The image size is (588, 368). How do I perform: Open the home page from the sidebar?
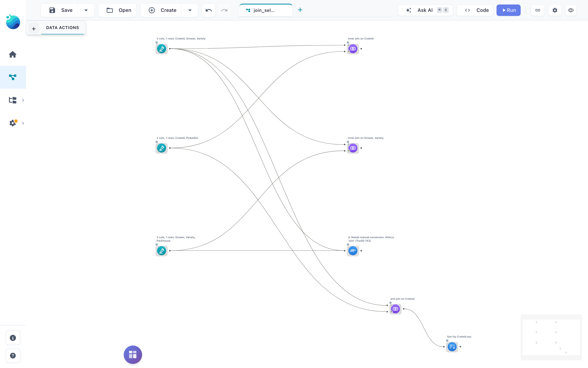(x=13, y=55)
